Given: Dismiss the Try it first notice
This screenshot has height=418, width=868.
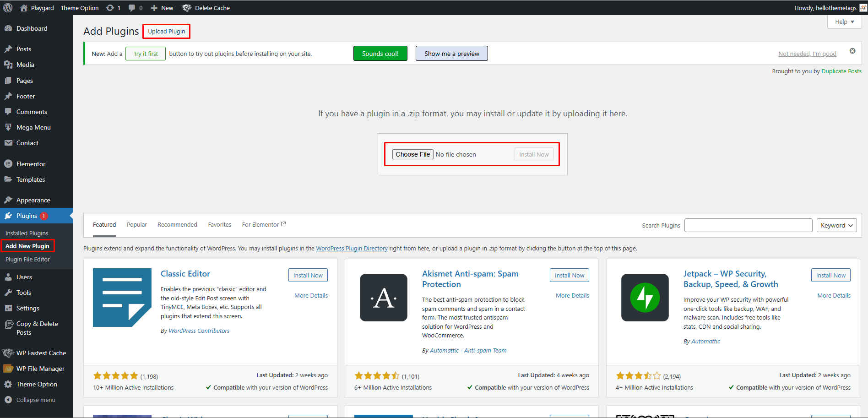Looking at the screenshot, I should coord(852,51).
